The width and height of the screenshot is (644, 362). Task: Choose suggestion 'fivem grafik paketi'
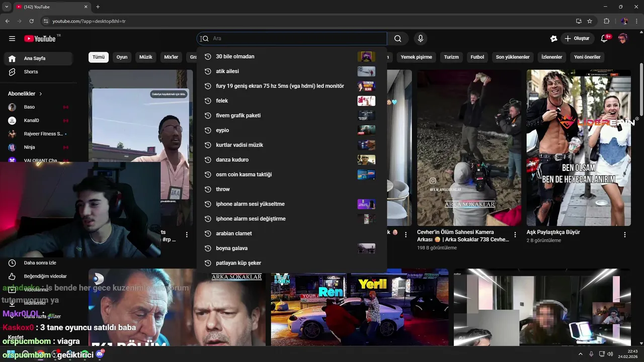click(292, 116)
